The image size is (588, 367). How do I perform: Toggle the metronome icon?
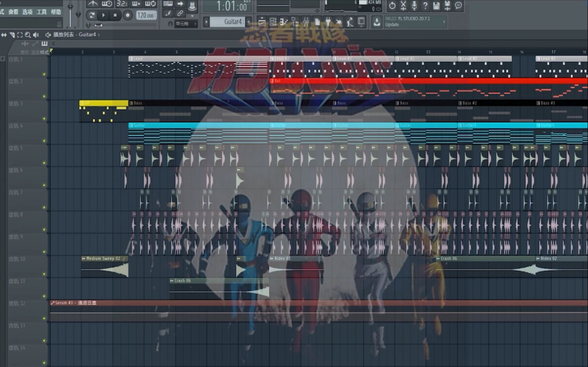click(93, 4)
